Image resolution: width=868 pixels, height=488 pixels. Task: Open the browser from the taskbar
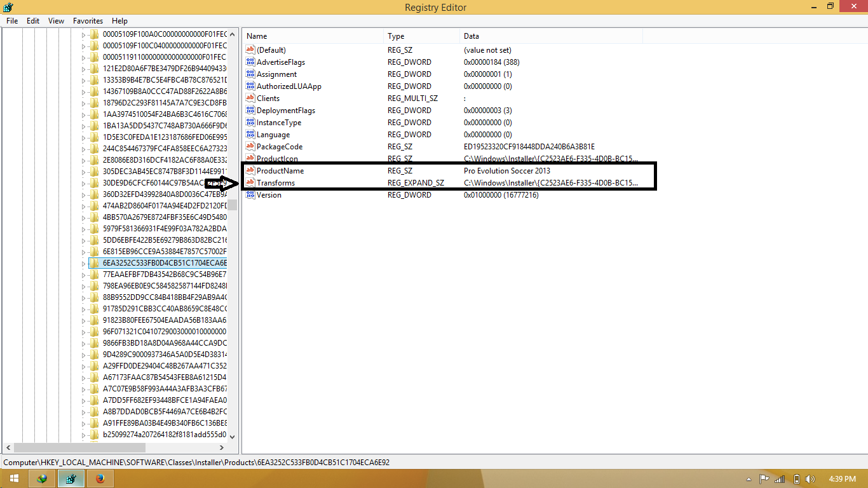pos(100,478)
